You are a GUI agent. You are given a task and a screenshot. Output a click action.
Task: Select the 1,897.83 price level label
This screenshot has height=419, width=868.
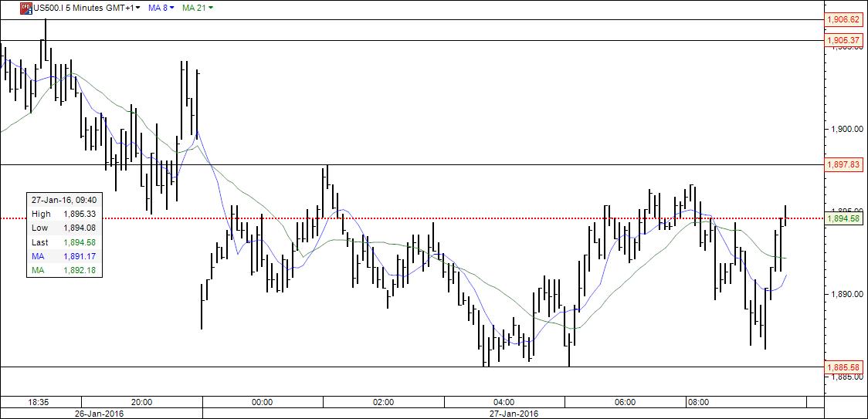click(x=845, y=164)
